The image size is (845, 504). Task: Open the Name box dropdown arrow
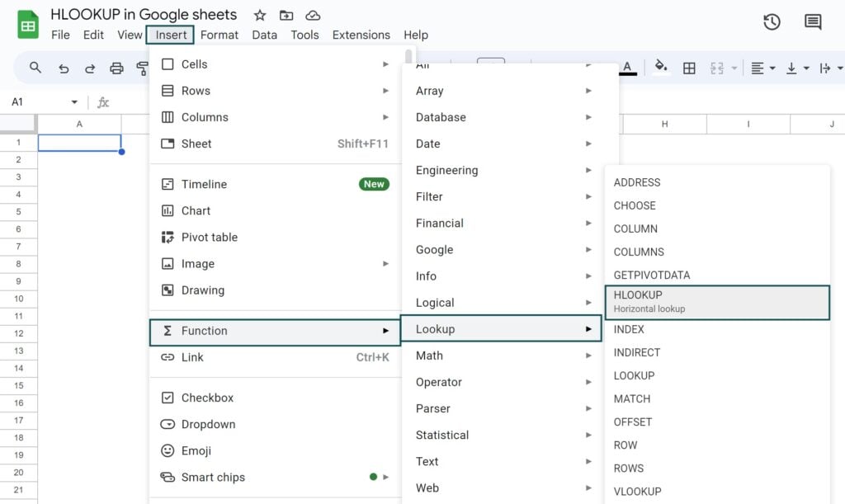coord(74,101)
